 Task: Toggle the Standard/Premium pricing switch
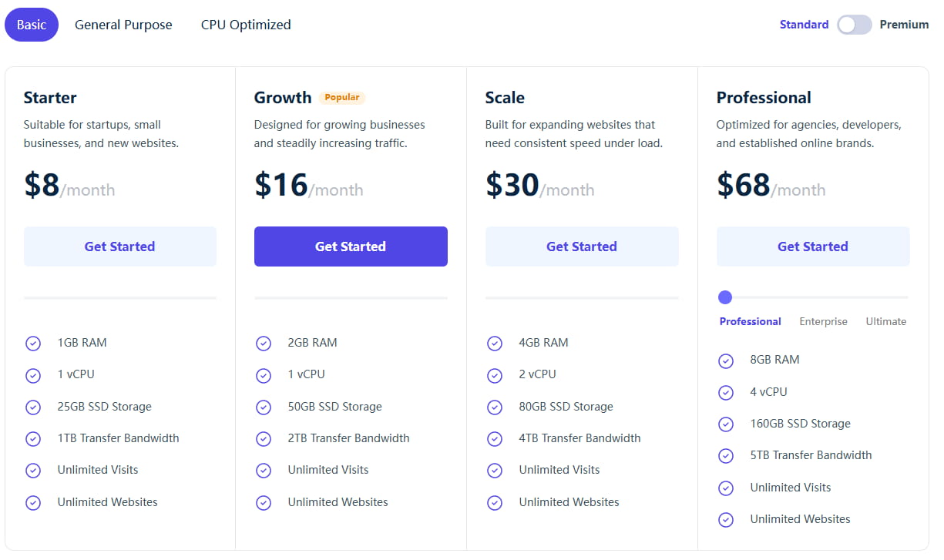tap(854, 25)
